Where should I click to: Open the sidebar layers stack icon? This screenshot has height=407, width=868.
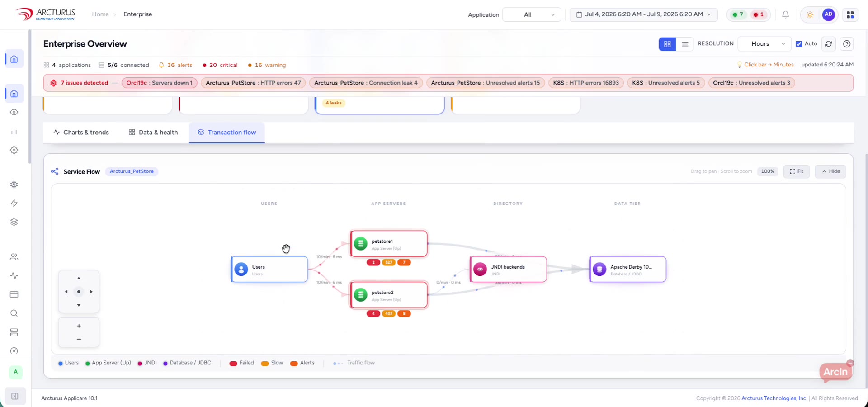pyautogui.click(x=14, y=222)
